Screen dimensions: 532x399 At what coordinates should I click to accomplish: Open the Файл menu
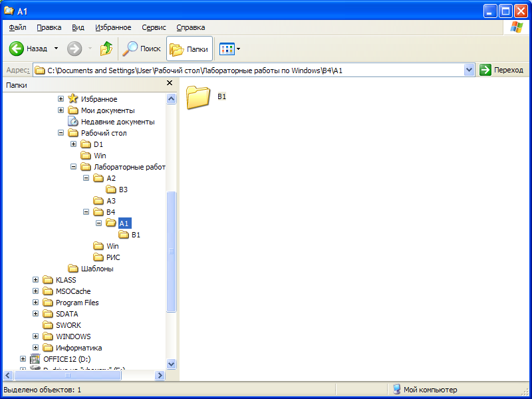coord(18,27)
